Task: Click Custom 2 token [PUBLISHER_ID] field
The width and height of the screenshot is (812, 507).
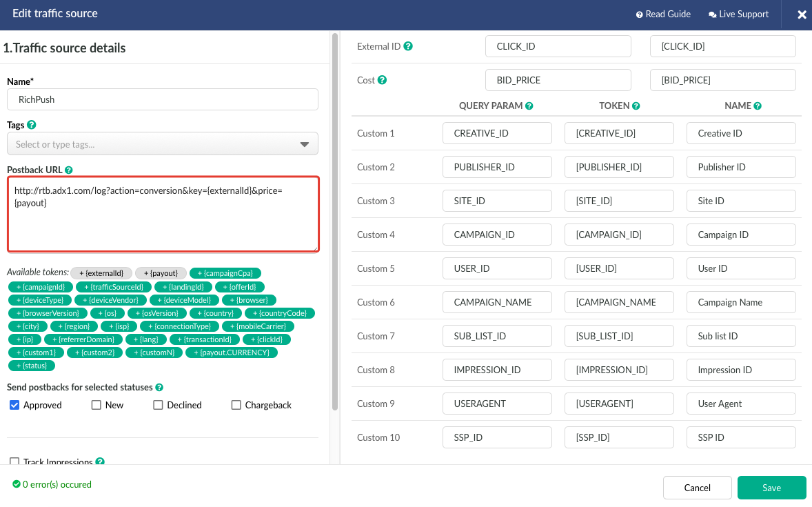Action: point(620,167)
